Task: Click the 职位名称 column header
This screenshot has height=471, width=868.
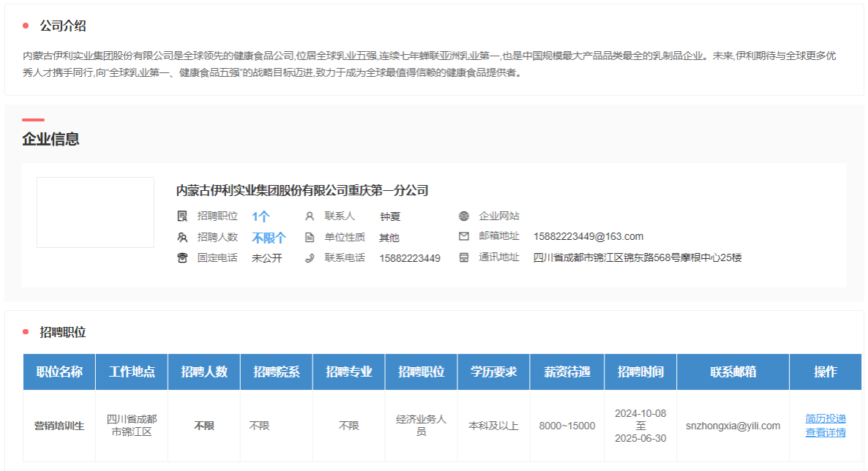Action: 59,372
